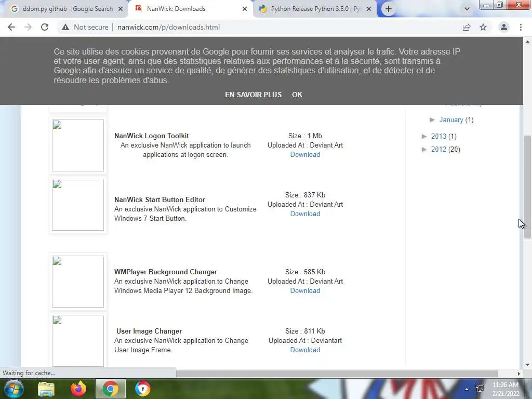532x399 pixels.
Task: Open WMPlayer Background Changer thumbnail
Action: (78, 281)
